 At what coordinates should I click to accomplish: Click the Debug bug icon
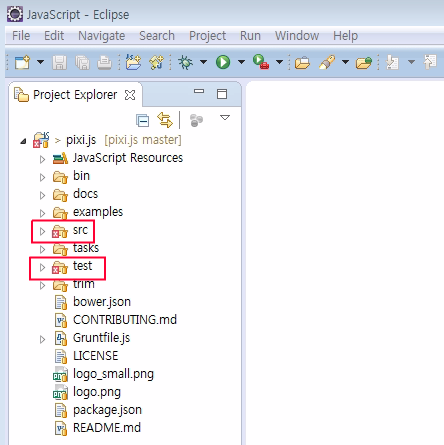(186, 62)
